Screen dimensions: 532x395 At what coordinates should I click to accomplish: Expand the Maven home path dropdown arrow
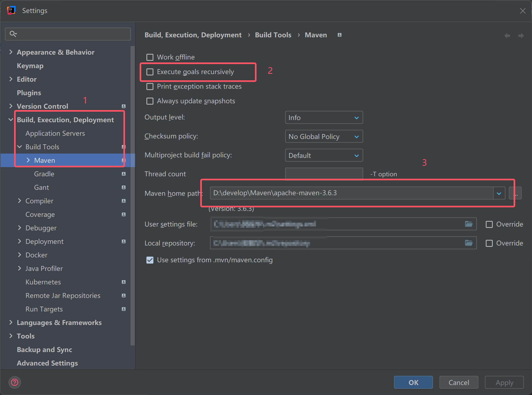[499, 193]
